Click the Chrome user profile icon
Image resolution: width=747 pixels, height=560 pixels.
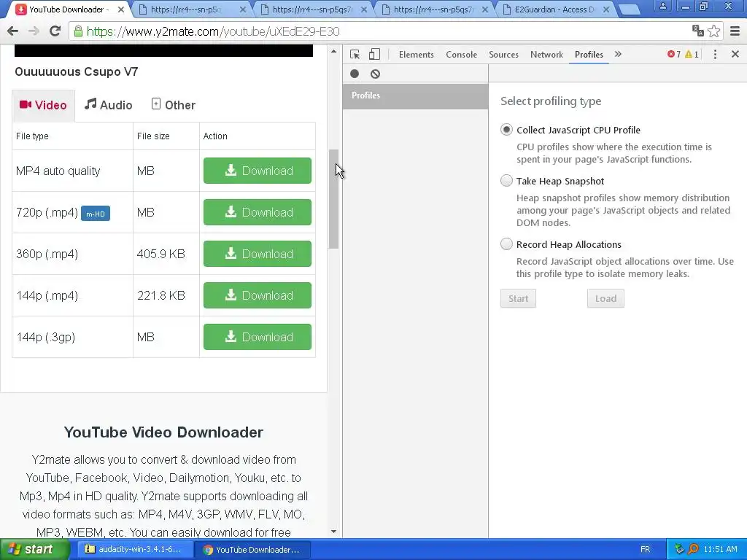point(662,6)
